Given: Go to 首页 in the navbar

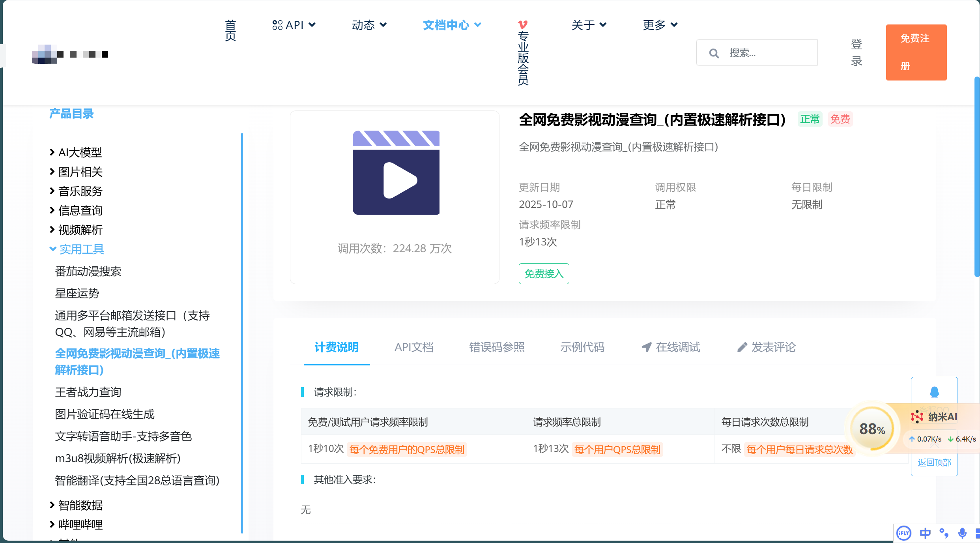Looking at the screenshot, I should click(x=230, y=30).
